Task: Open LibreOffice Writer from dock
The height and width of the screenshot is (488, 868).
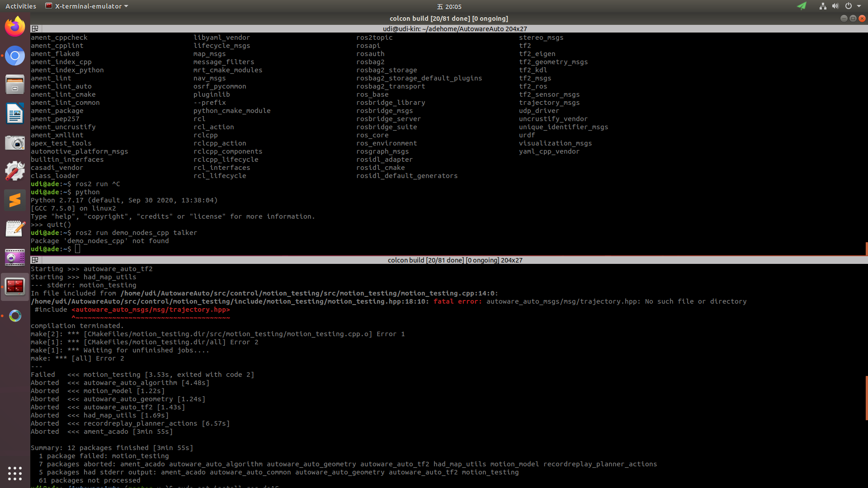Action: coord(15,113)
